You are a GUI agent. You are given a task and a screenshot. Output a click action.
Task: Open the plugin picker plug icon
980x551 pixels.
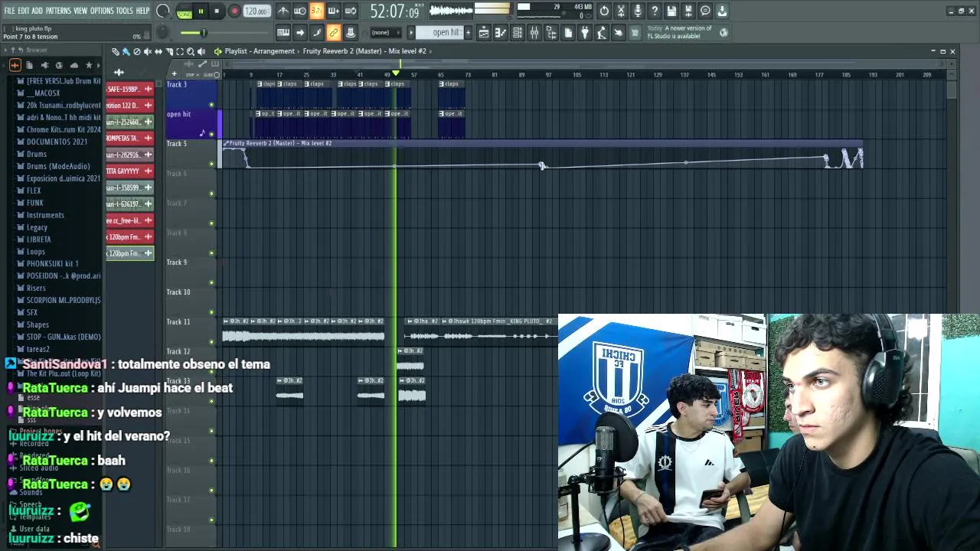tap(585, 32)
